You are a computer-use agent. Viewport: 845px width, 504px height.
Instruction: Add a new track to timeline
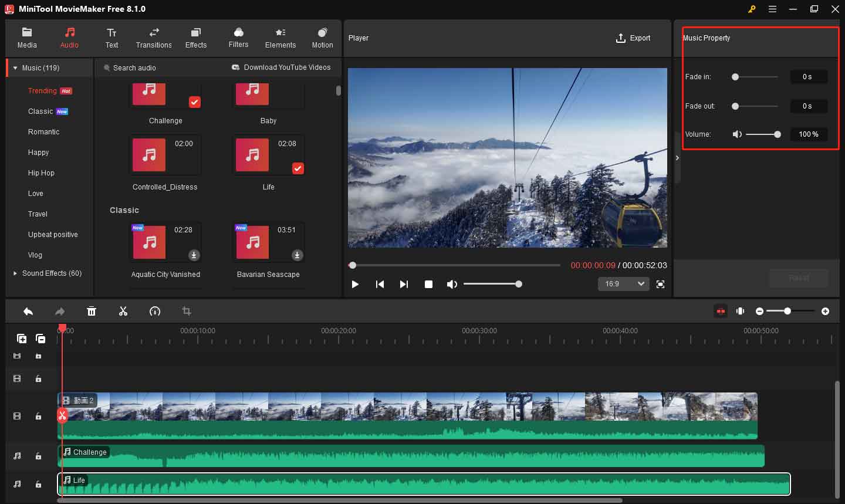tap(22, 339)
